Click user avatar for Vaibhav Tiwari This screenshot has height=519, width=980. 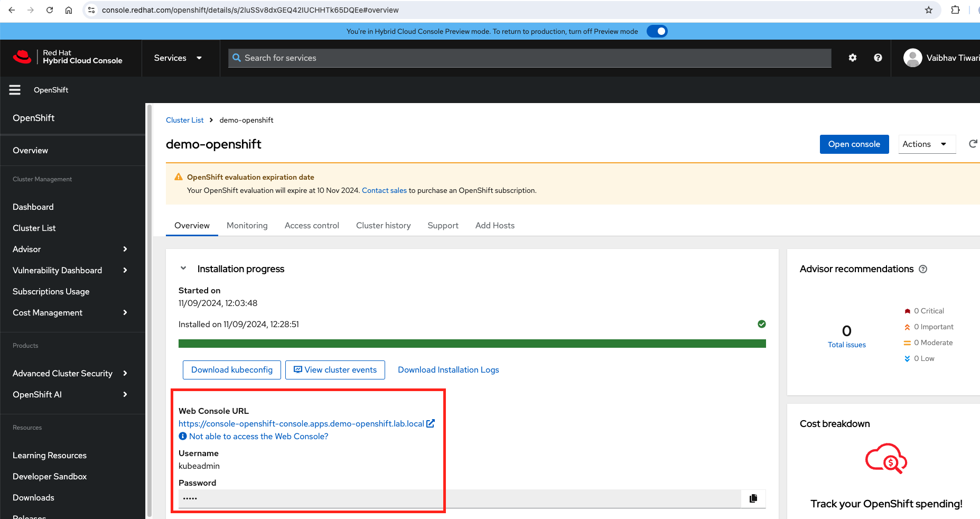tap(913, 58)
